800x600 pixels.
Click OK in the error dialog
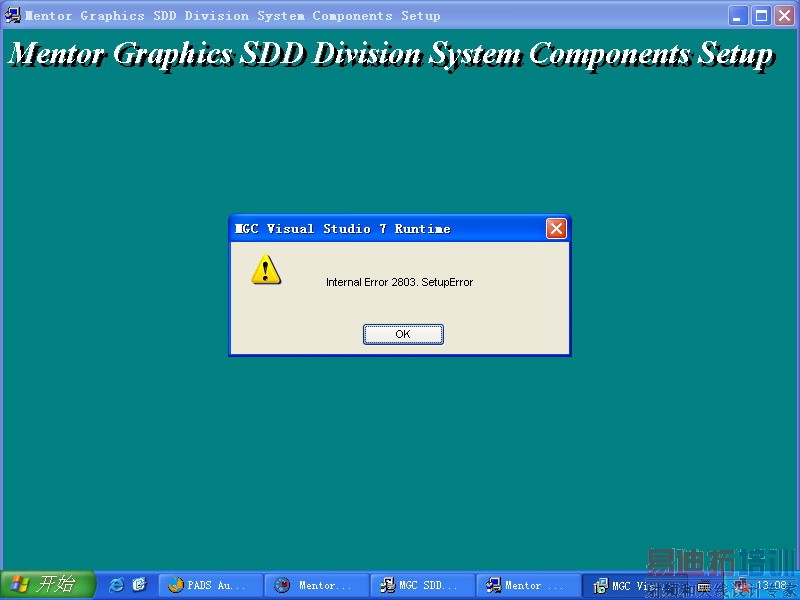coord(403,334)
